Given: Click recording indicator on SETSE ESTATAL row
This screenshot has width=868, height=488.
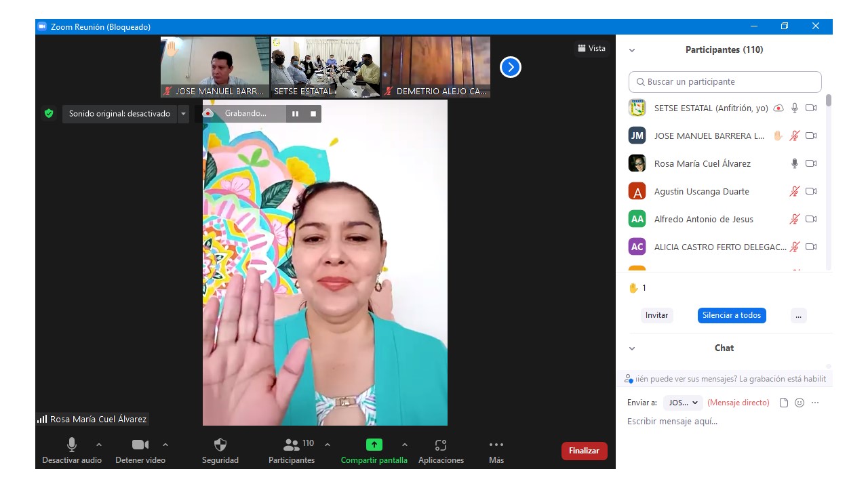Looking at the screenshot, I should click(778, 108).
